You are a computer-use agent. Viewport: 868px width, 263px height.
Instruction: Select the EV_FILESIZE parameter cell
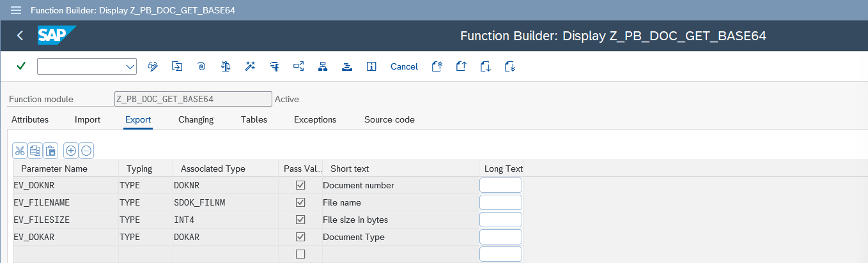pos(66,220)
